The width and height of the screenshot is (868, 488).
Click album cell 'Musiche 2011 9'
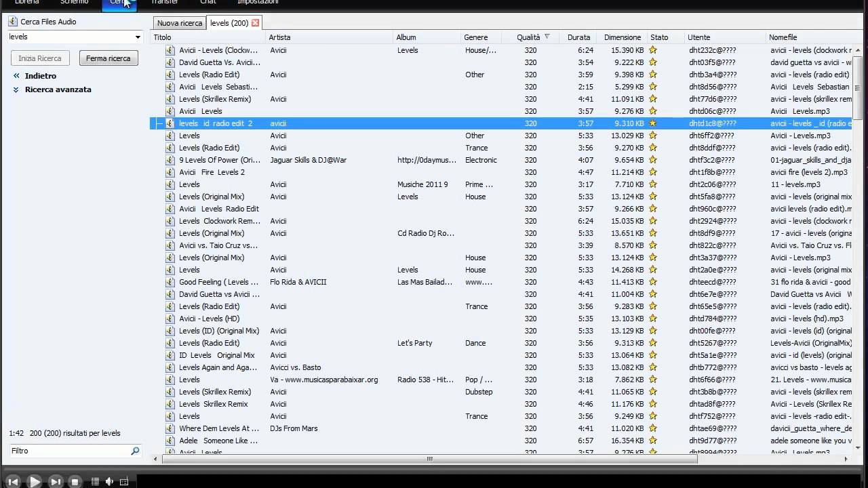click(422, 184)
